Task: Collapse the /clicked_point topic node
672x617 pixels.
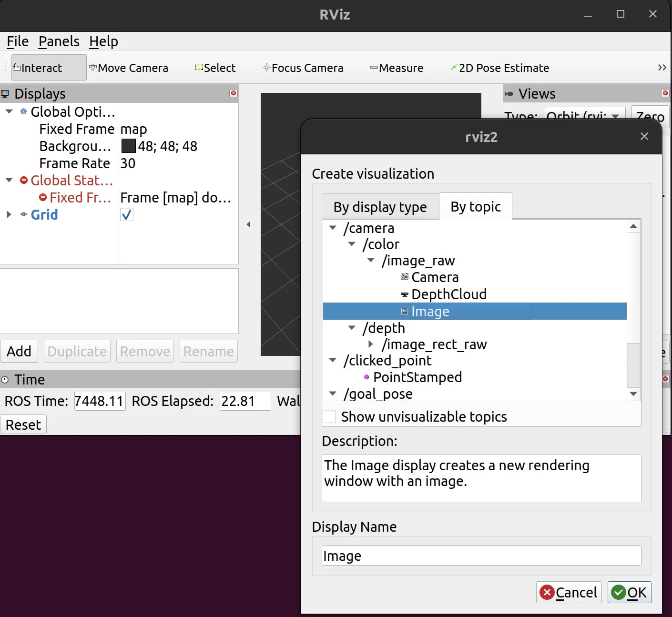Action: coord(333,360)
